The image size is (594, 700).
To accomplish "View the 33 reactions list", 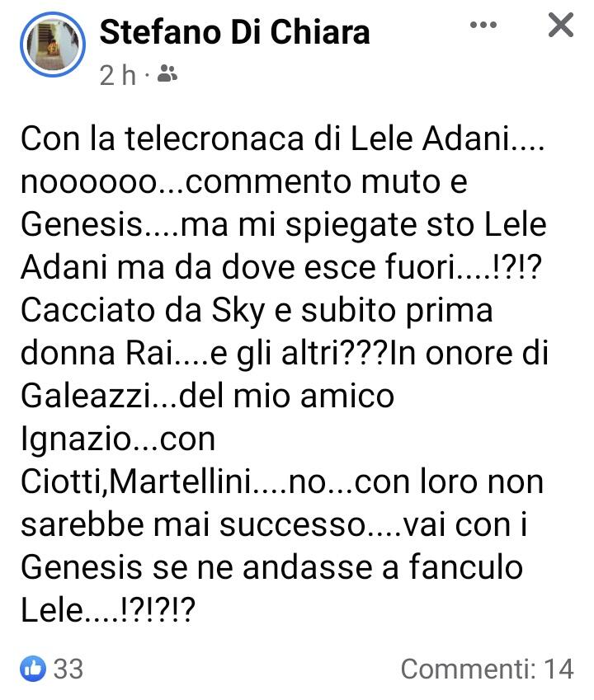I will pyautogui.click(x=68, y=669).
